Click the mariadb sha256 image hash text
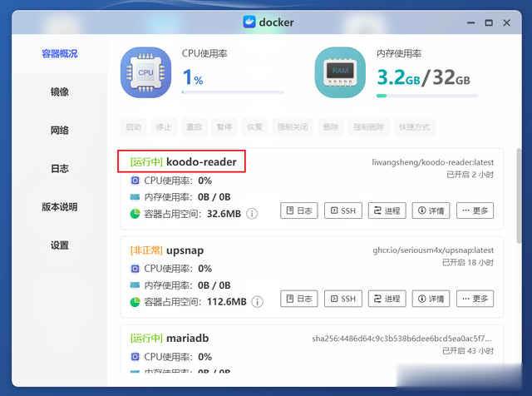The height and width of the screenshot is (396, 532). [401, 339]
